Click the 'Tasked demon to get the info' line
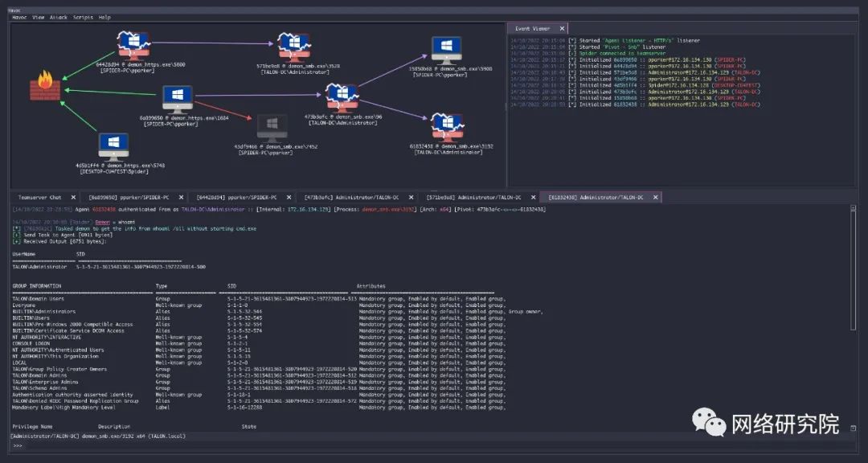Image resolution: width=868 pixels, height=463 pixels. 134,229
